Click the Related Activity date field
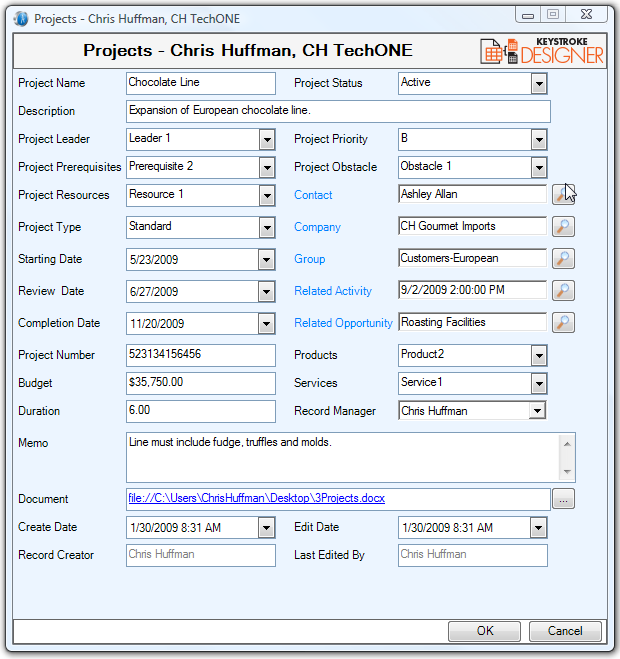The image size is (620, 659). click(x=472, y=290)
